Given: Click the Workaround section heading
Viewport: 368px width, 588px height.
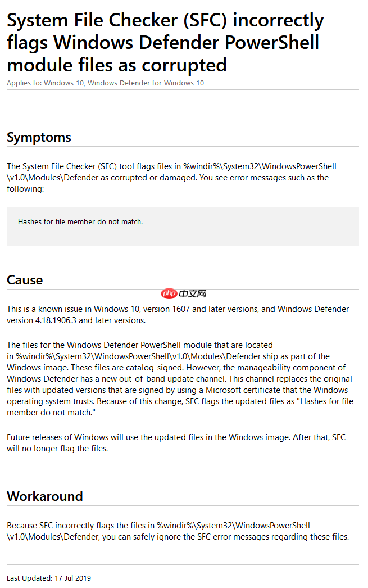Looking at the screenshot, I should (x=44, y=496).
